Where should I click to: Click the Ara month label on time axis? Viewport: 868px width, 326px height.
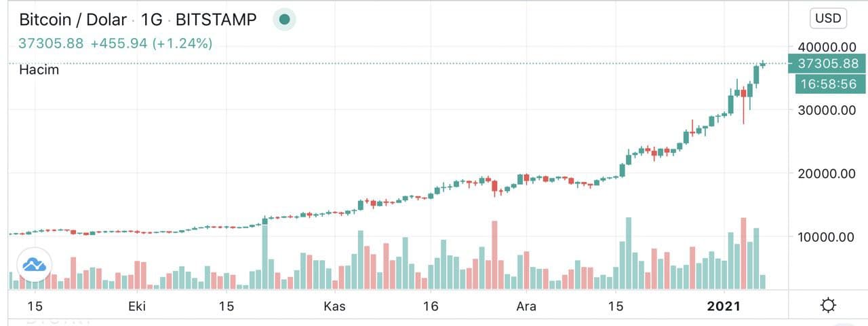pyautogui.click(x=526, y=306)
